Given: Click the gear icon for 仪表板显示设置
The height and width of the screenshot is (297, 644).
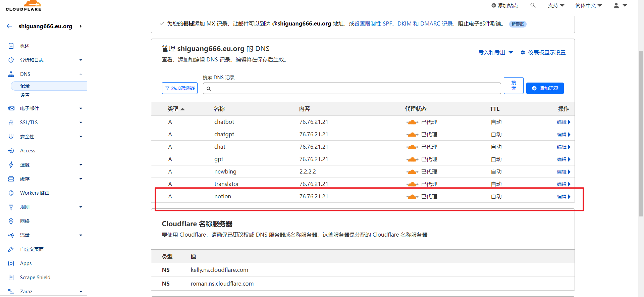Looking at the screenshot, I should click(523, 52).
